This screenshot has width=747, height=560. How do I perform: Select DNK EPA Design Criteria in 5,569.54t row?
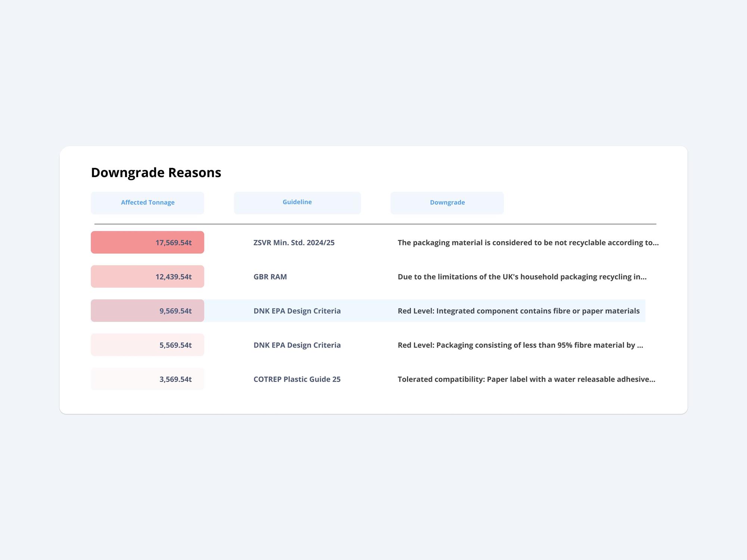coord(297,345)
